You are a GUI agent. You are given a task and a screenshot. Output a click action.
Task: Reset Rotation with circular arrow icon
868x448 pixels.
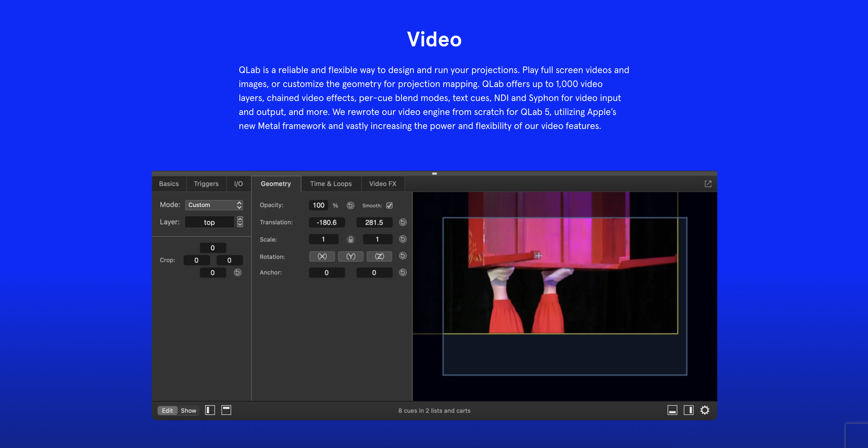click(x=403, y=256)
